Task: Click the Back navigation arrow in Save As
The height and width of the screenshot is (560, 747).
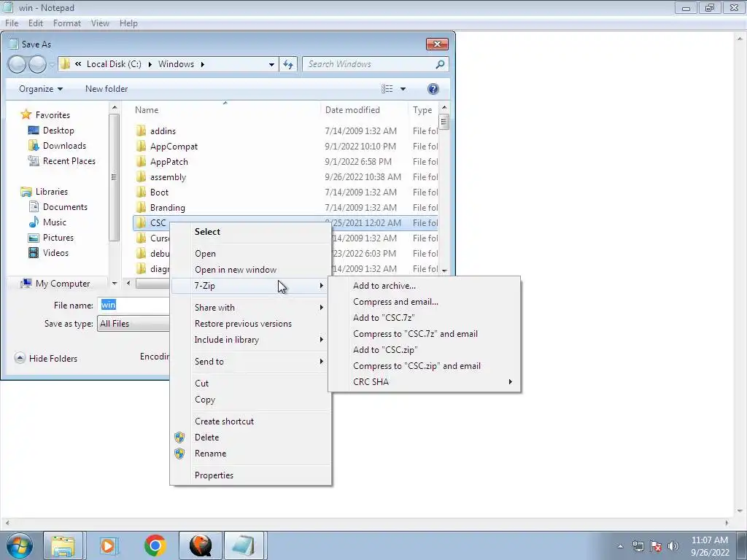Action: [18, 64]
